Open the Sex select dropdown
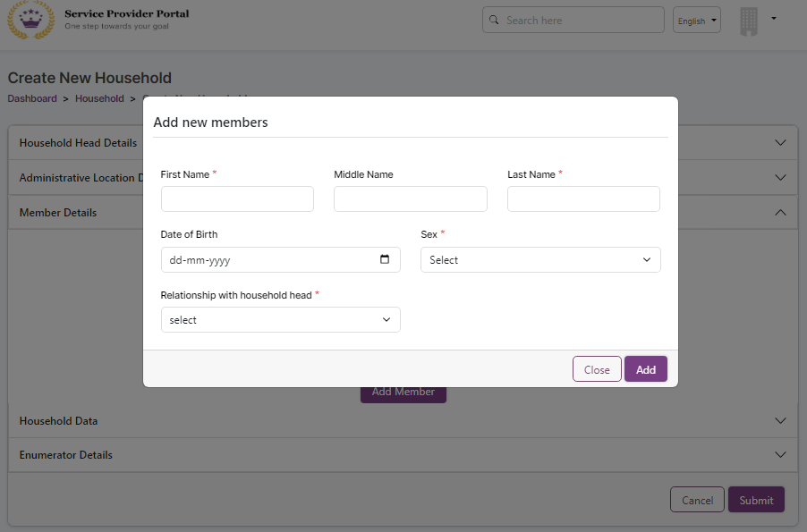The height and width of the screenshot is (532, 807). click(540, 260)
